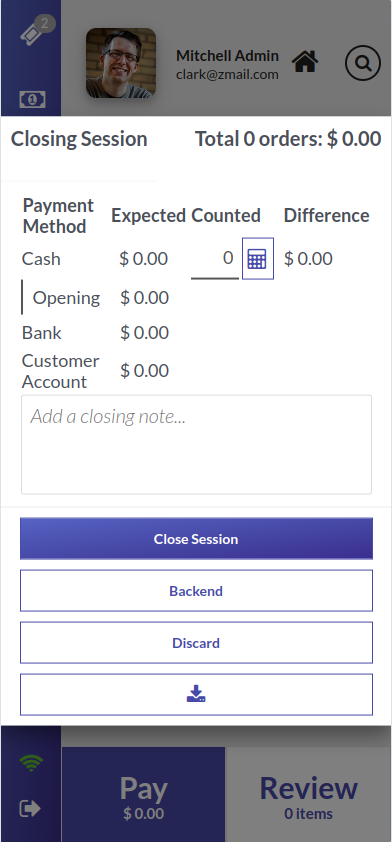392x842 pixels.
Task: Click the closing note text area
Action: point(197,445)
